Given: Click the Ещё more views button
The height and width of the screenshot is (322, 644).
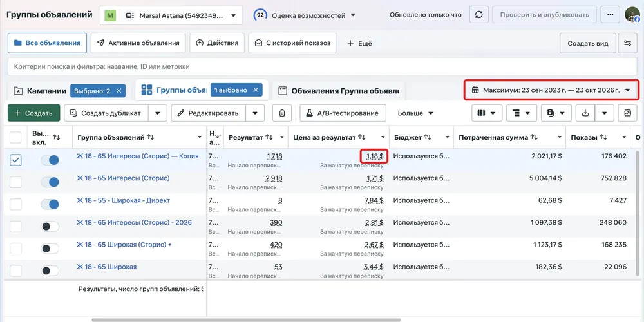Looking at the screenshot, I should point(359,43).
